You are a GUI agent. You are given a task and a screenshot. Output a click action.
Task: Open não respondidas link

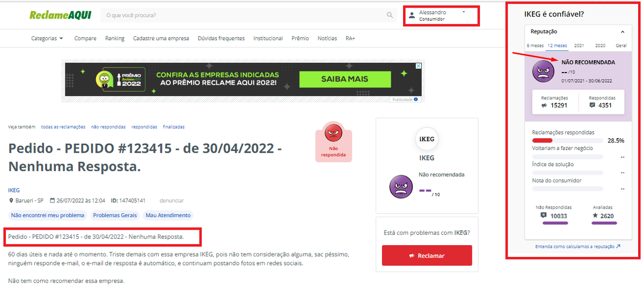click(108, 127)
